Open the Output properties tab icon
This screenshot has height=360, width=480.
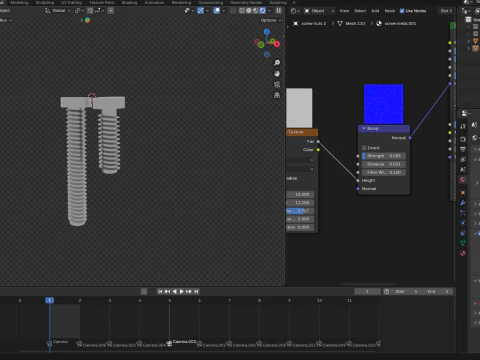pyautogui.click(x=463, y=149)
